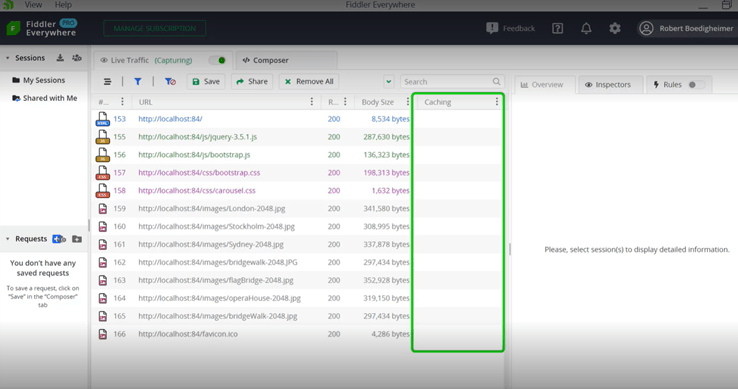This screenshot has height=389, width=738.
Task: Open the View menu
Action: [33, 5]
